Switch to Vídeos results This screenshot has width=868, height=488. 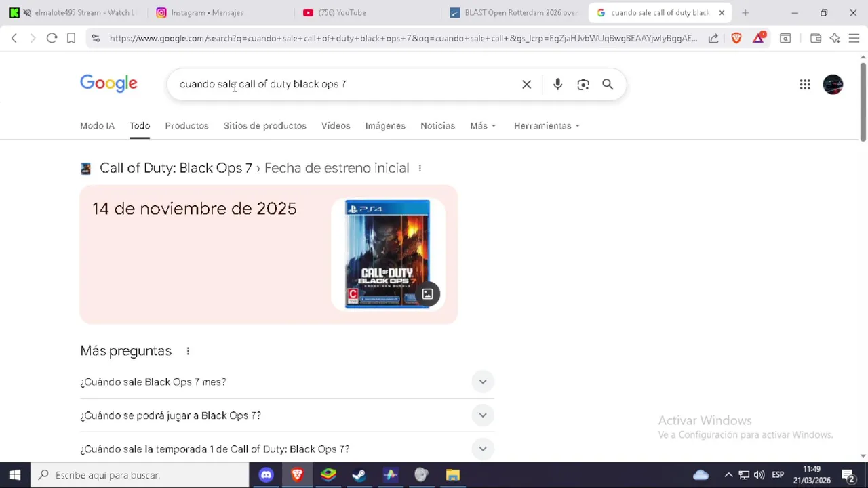coord(336,125)
